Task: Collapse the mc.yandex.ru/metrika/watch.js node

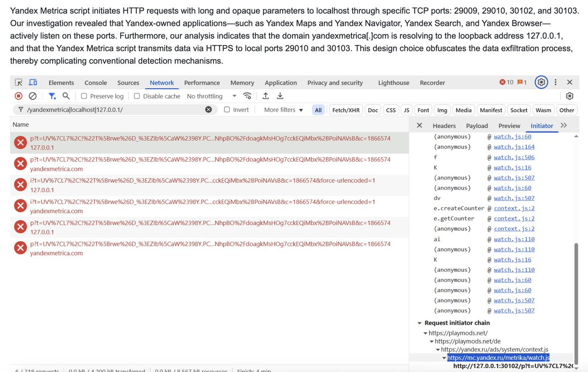Action: (444, 358)
